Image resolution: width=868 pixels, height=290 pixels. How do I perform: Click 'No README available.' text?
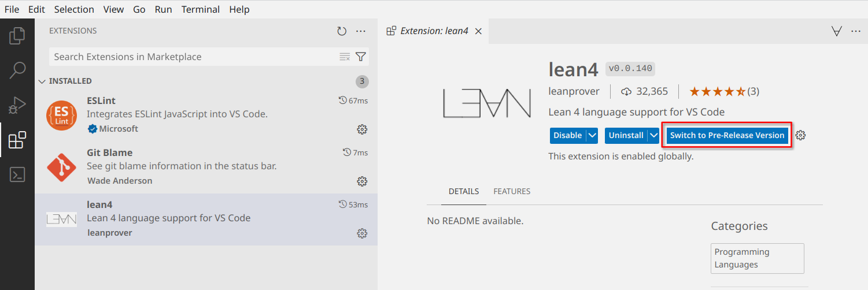[475, 221]
